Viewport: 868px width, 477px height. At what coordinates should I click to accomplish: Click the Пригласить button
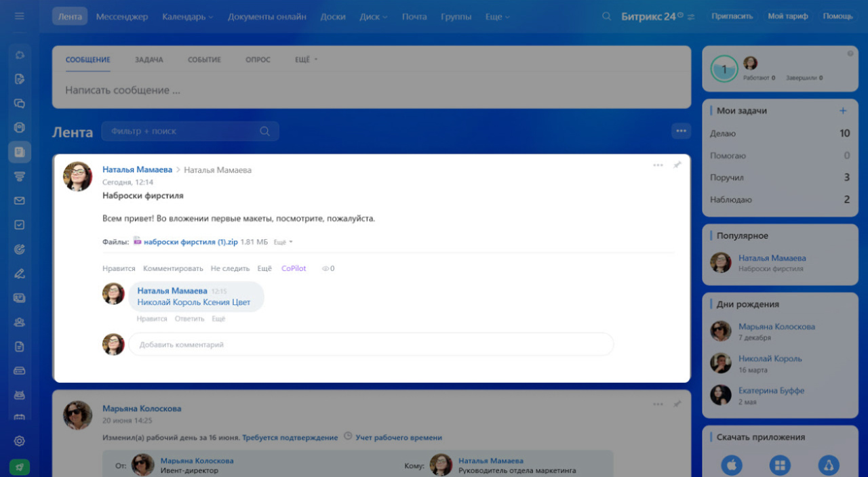tap(732, 16)
